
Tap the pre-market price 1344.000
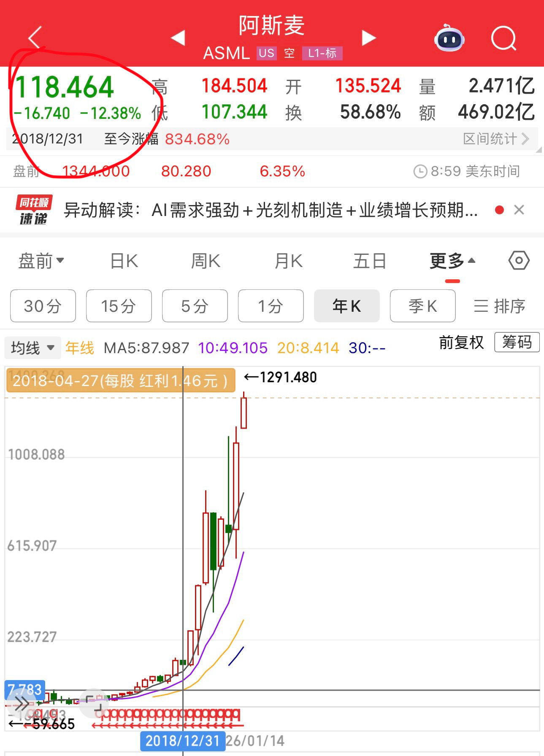click(x=96, y=171)
